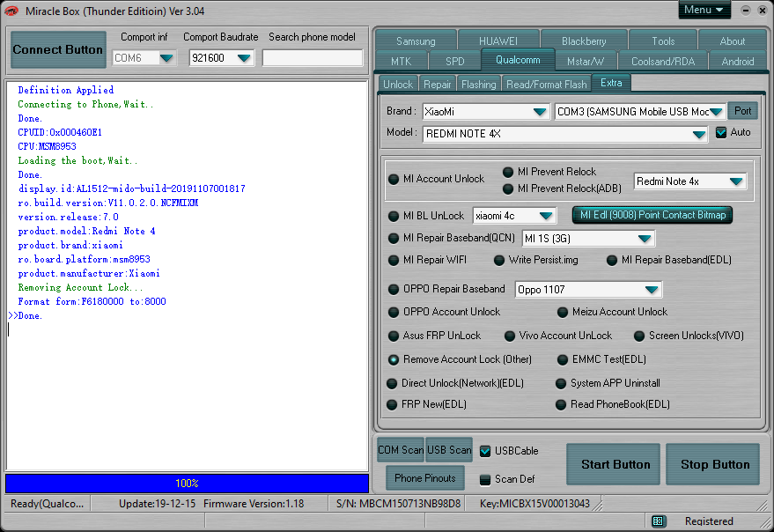Expand the Comport Baudrate 921600 dropdown

click(244, 58)
